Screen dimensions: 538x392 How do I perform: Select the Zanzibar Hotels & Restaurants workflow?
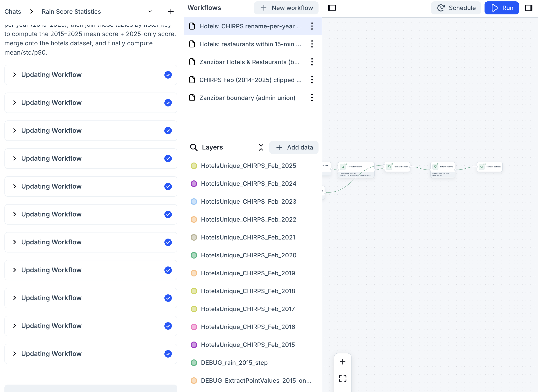(x=249, y=62)
